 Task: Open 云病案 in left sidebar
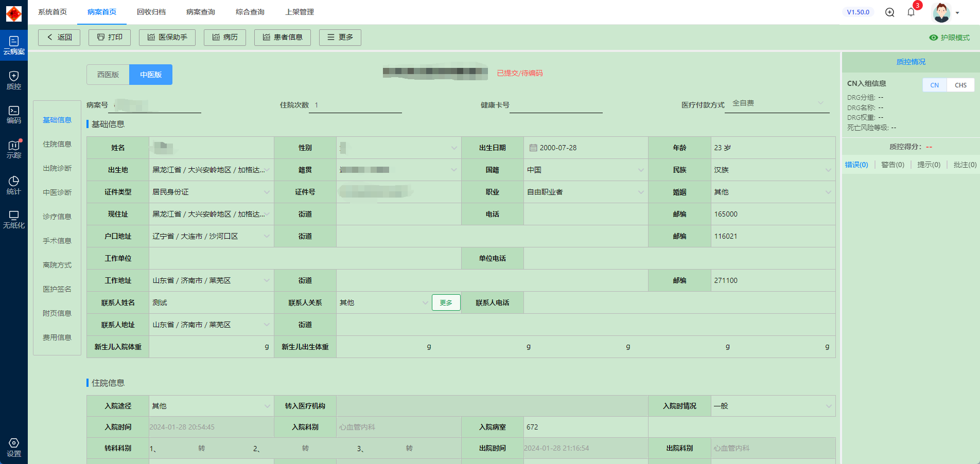tap(14, 45)
